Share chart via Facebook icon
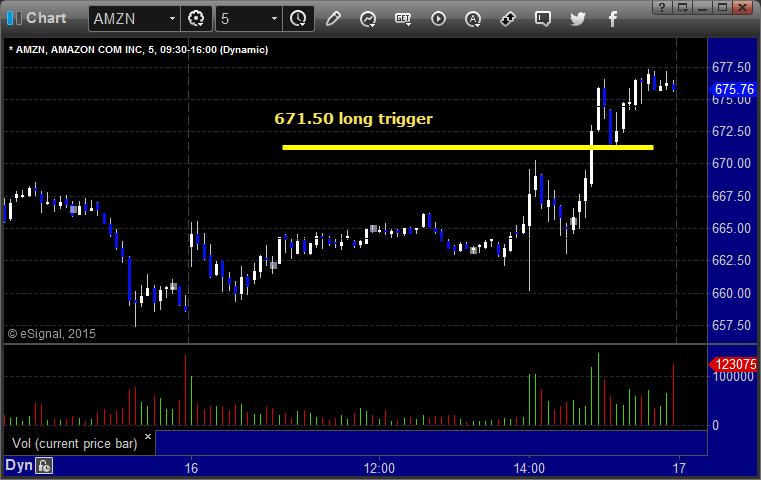 point(613,19)
